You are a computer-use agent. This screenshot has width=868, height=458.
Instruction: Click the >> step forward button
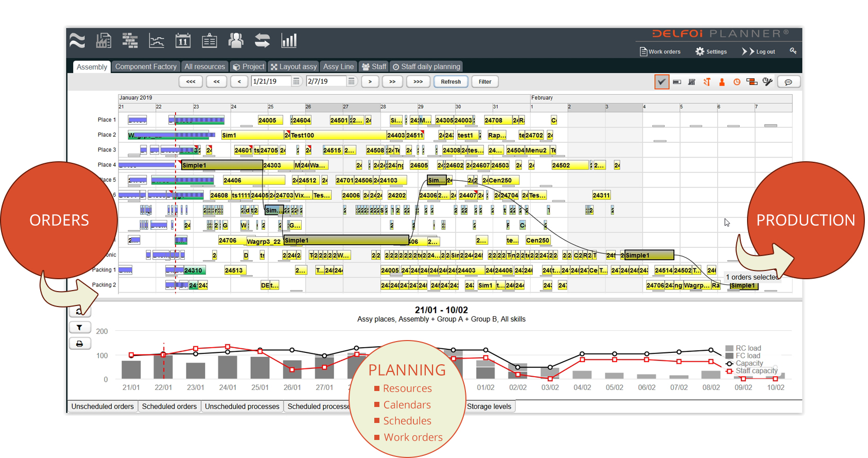pos(392,81)
